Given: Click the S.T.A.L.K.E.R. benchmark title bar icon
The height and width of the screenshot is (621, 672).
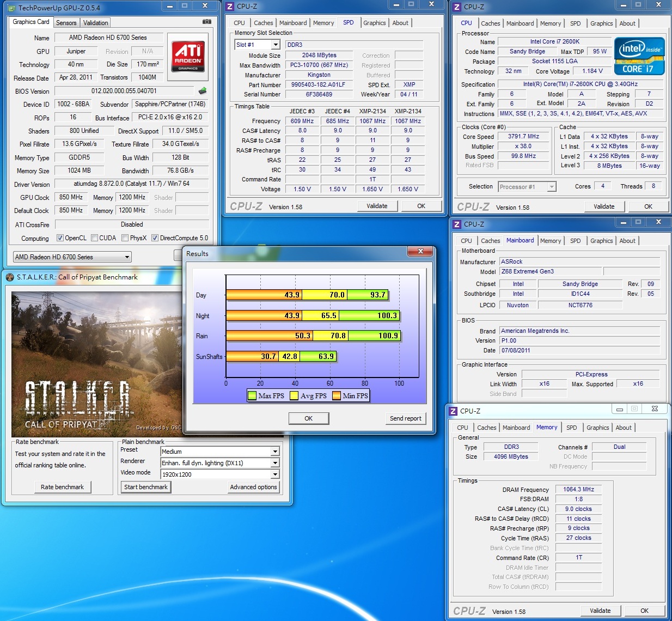Looking at the screenshot, I should coord(10,277).
